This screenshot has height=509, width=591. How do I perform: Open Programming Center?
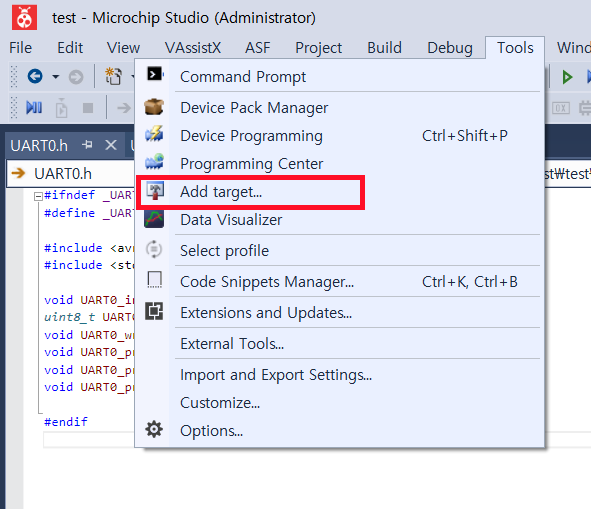click(x=340, y=164)
